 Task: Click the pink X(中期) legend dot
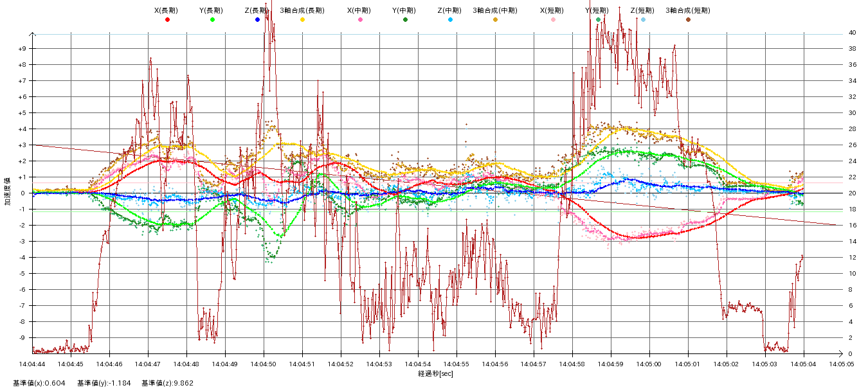coord(360,20)
